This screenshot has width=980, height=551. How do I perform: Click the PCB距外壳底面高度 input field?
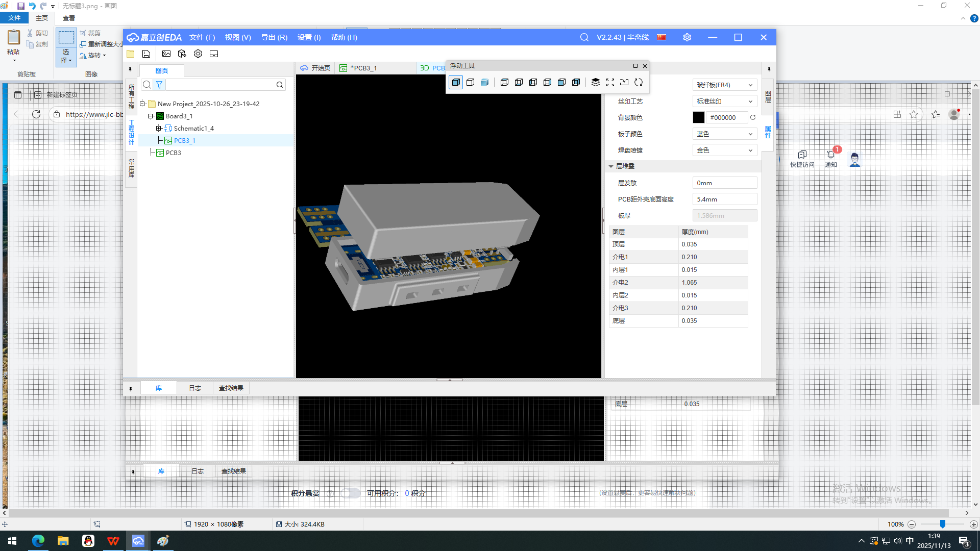[724, 199]
